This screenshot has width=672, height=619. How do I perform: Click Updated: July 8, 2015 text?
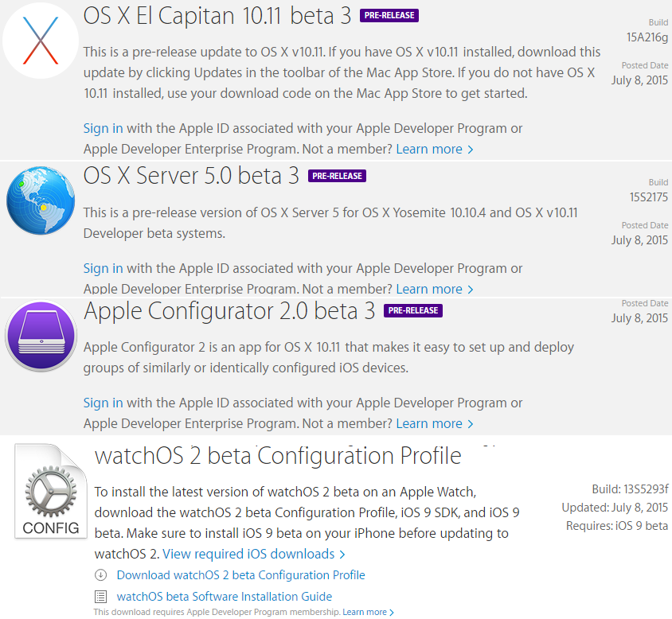point(615,508)
